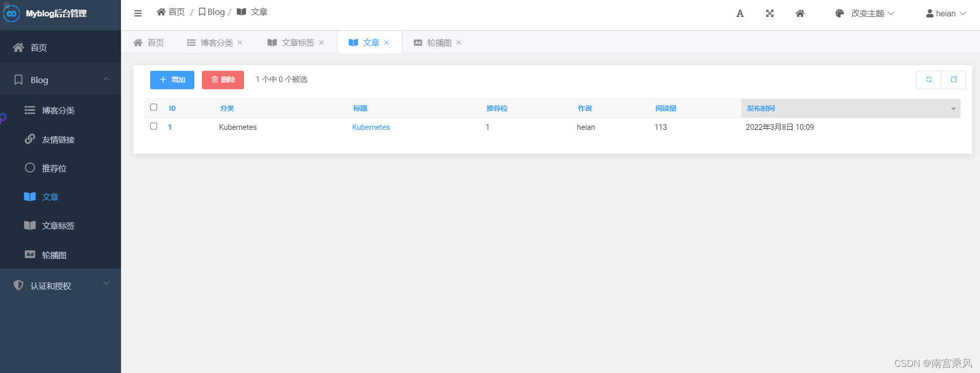Toggle sidebar with hamburger menu icon

pos(138,13)
